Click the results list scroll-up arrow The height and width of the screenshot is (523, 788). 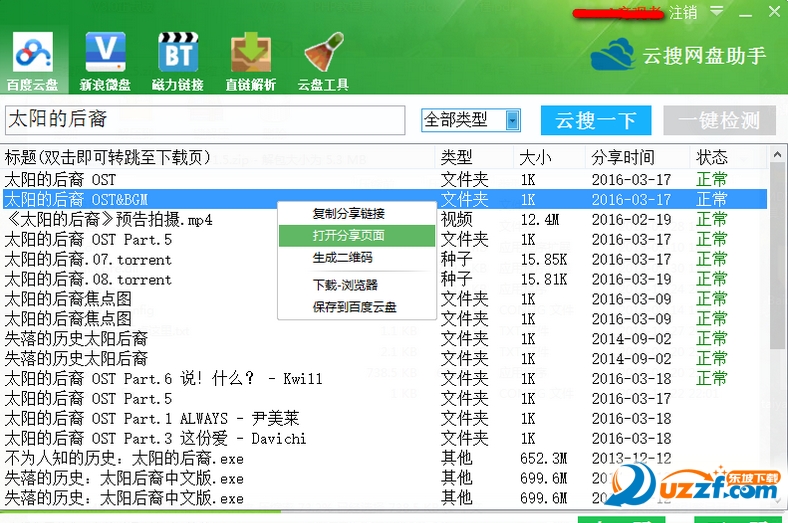[777, 155]
